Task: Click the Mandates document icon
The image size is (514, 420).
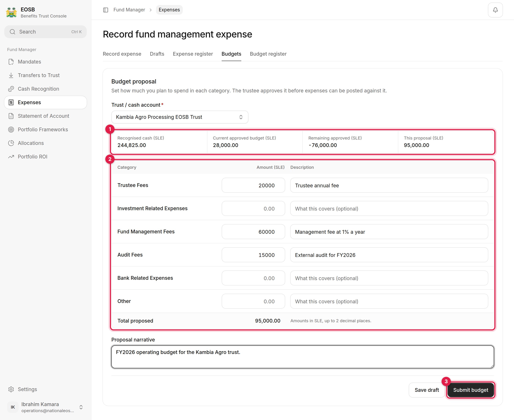Action: point(11,62)
